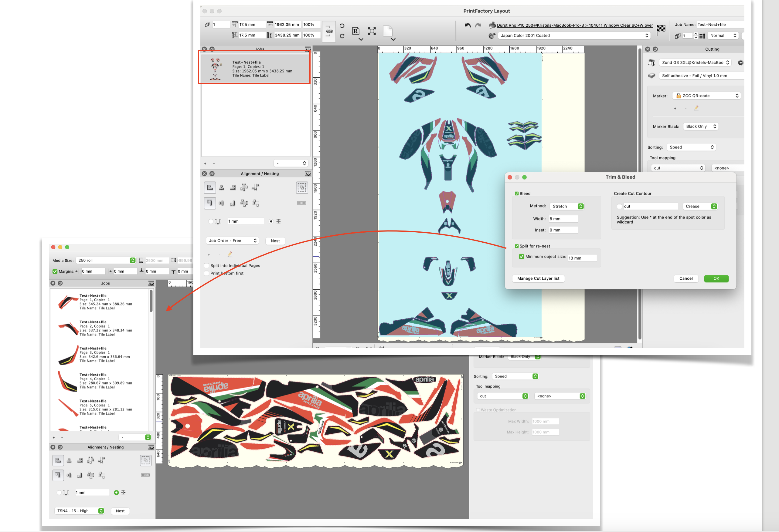
Task: Click Manage Cut Layer list button
Action: click(538, 278)
